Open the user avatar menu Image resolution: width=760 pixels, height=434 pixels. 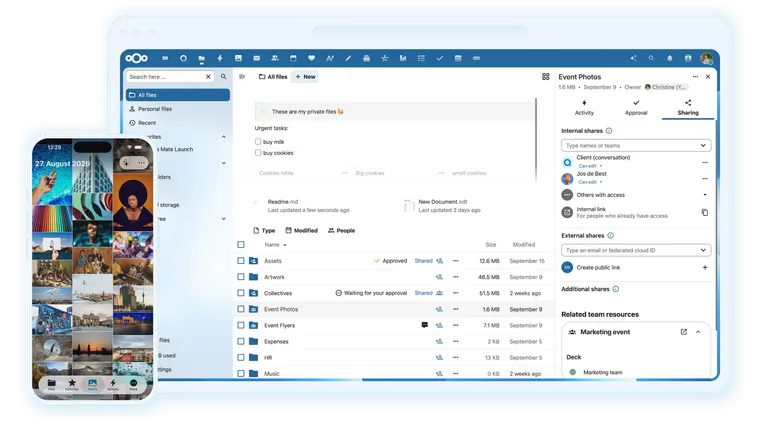707,58
